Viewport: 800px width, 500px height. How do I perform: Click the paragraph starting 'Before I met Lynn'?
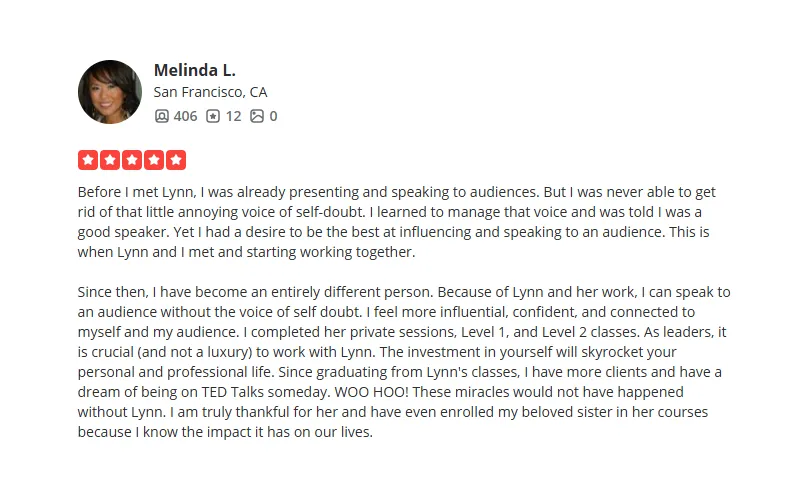pos(396,222)
